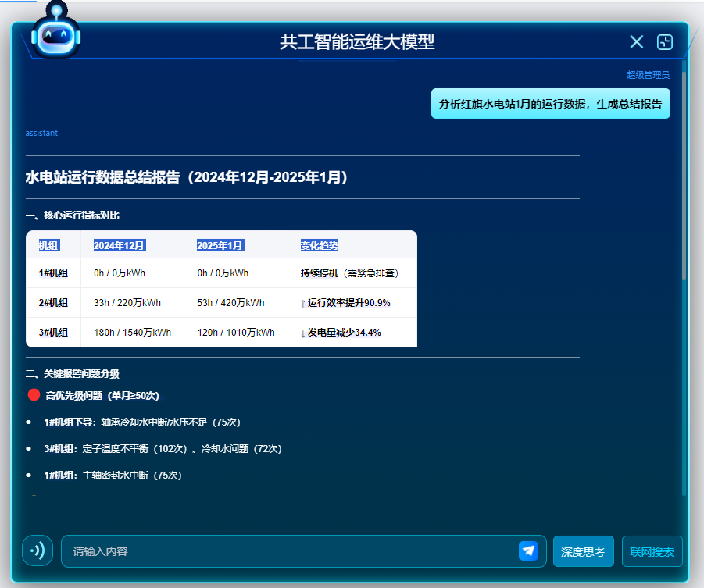The image size is (704, 588).
Task: Toggle the 深度思考 mode
Action: coord(583,551)
